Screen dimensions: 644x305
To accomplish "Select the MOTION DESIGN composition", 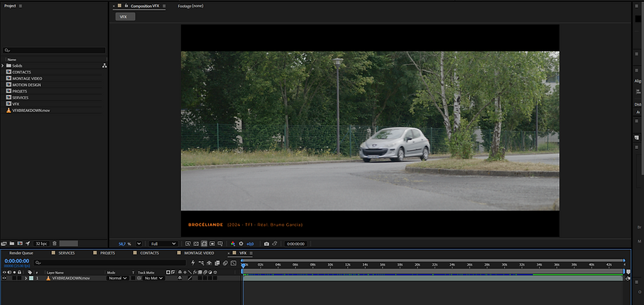I will (26, 85).
